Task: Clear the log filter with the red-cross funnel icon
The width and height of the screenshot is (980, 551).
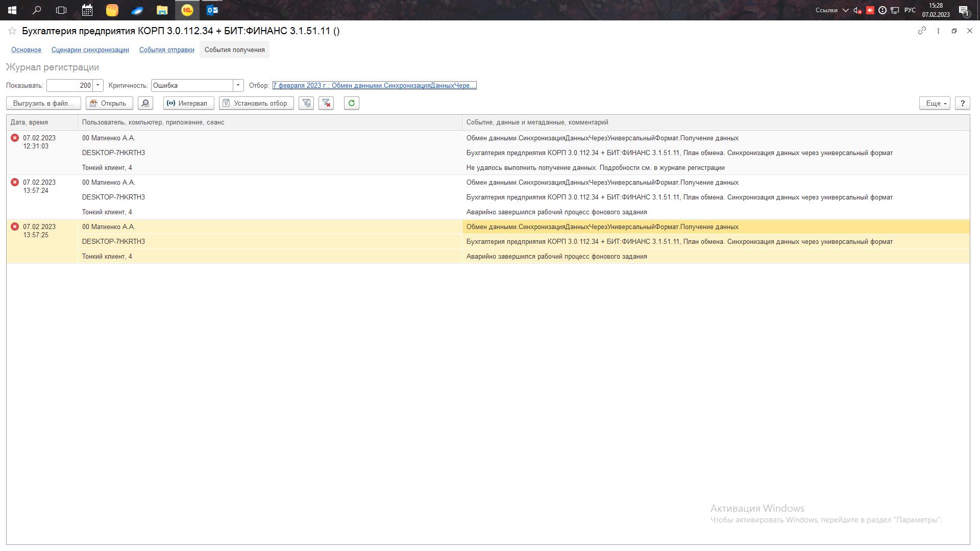Action: (x=326, y=103)
